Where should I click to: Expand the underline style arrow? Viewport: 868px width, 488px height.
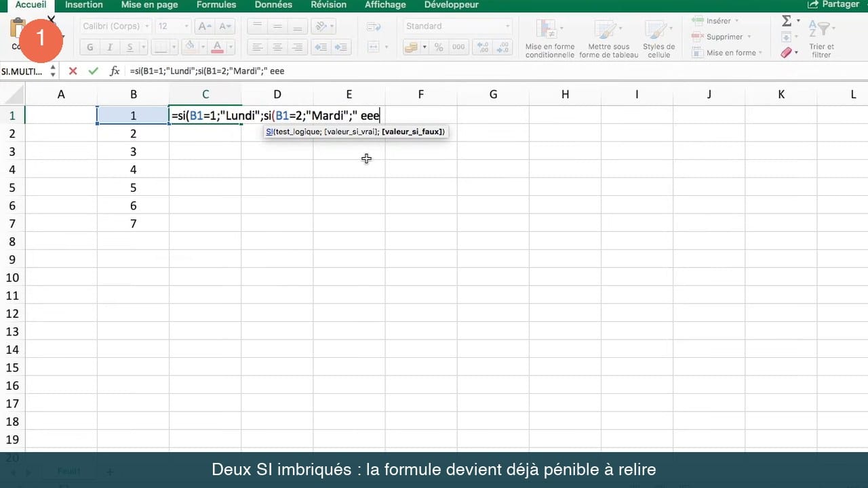coord(142,47)
